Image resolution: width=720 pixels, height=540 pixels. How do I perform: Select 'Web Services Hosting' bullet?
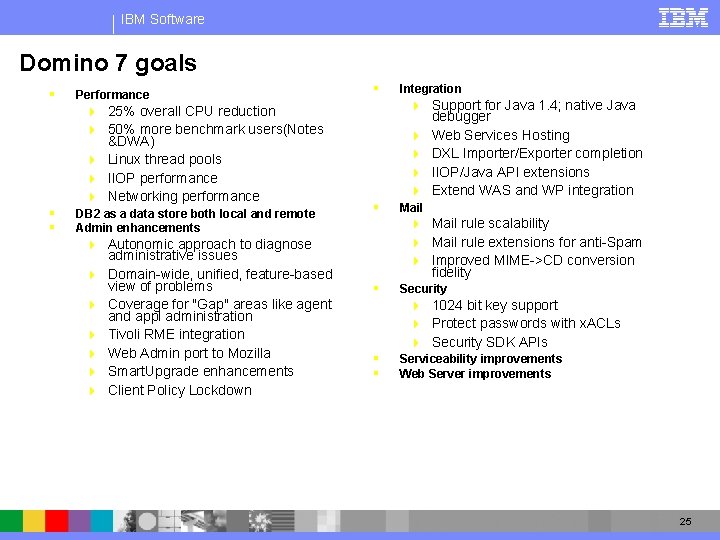tap(501, 135)
